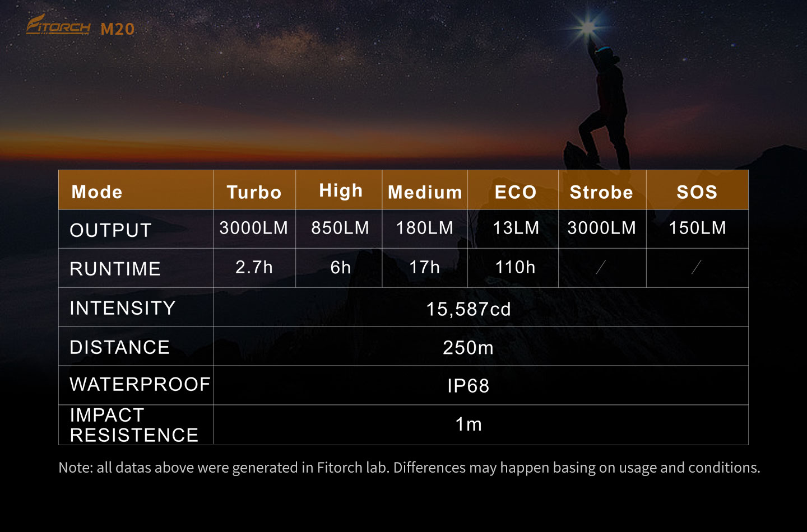Click the M20 model name text

[x=118, y=29]
